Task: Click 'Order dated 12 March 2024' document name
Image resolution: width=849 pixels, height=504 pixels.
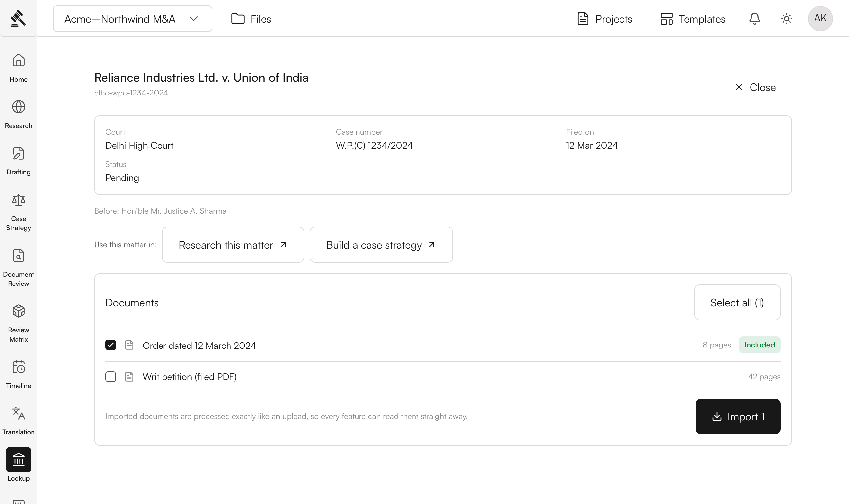Action: pos(199,346)
